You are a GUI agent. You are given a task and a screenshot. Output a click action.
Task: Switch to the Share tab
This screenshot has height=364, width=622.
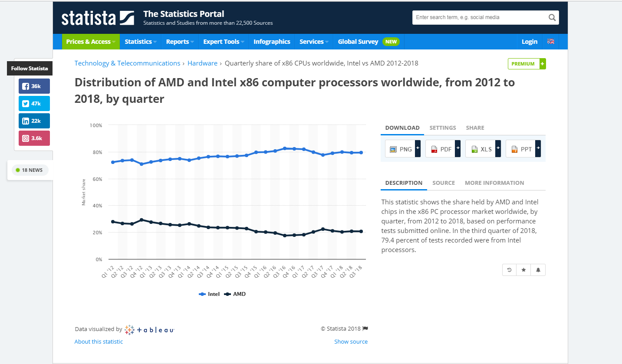coord(475,128)
